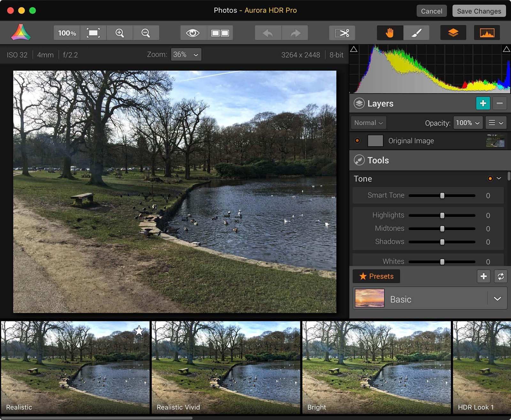Image resolution: width=511 pixels, height=420 pixels.
Task: Open the Zoom 36% dropdown
Action: pyautogui.click(x=186, y=55)
